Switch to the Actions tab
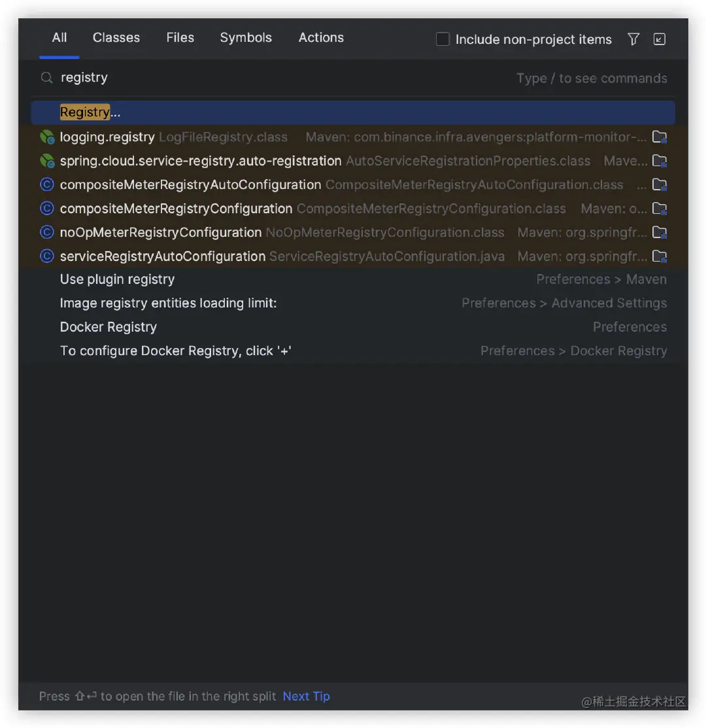The height and width of the screenshot is (728, 706). pyautogui.click(x=321, y=37)
